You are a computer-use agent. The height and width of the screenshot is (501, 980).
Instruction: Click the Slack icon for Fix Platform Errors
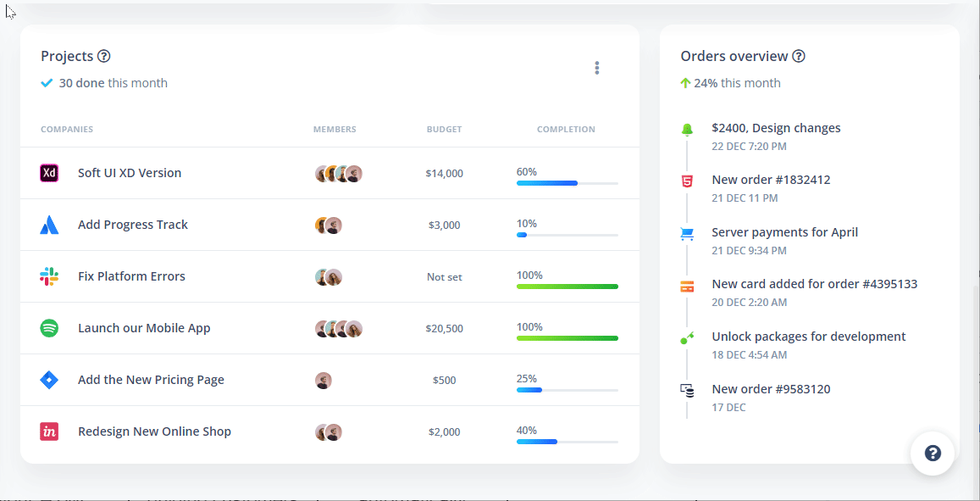coord(49,276)
